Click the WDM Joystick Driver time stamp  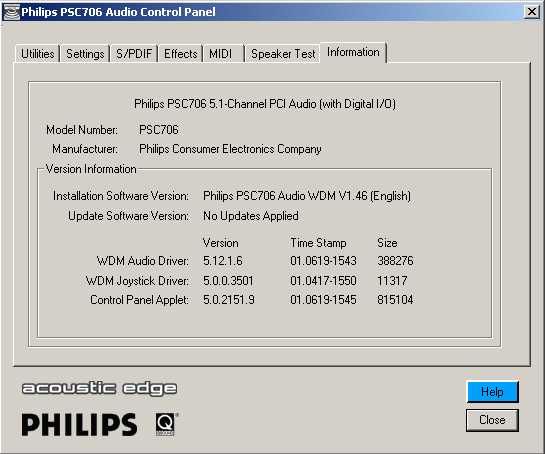323,281
